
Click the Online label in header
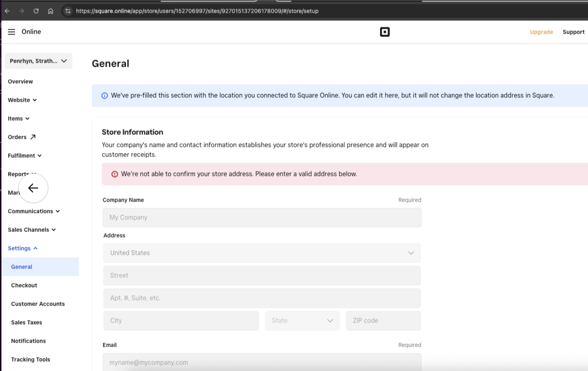31,32
